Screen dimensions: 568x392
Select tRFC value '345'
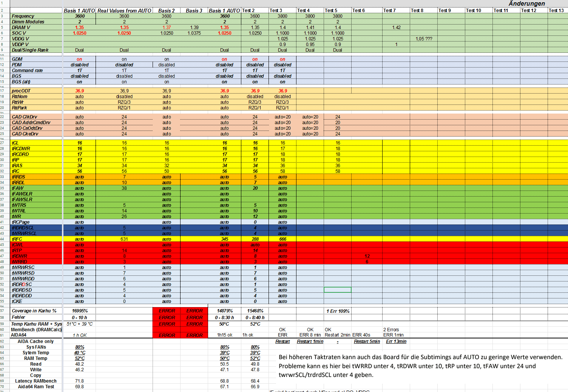click(x=225, y=239)
